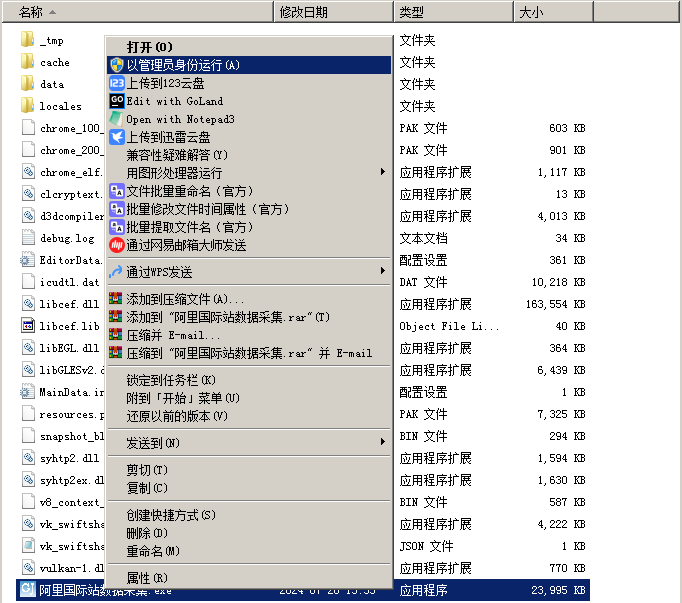Click the 123云盘 upload icon
The image size is (682, 603).
tap(117, 83)
